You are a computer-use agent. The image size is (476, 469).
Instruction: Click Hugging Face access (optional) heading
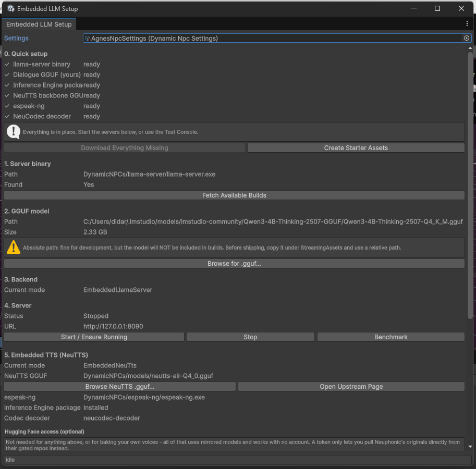(x=44, y=431)
